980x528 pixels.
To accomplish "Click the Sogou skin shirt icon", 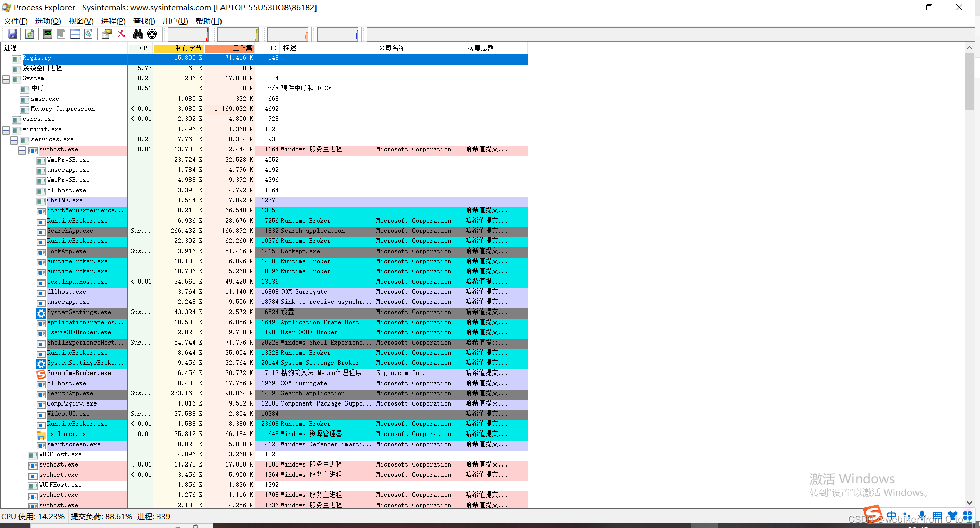I will click(x=953, y=515).
